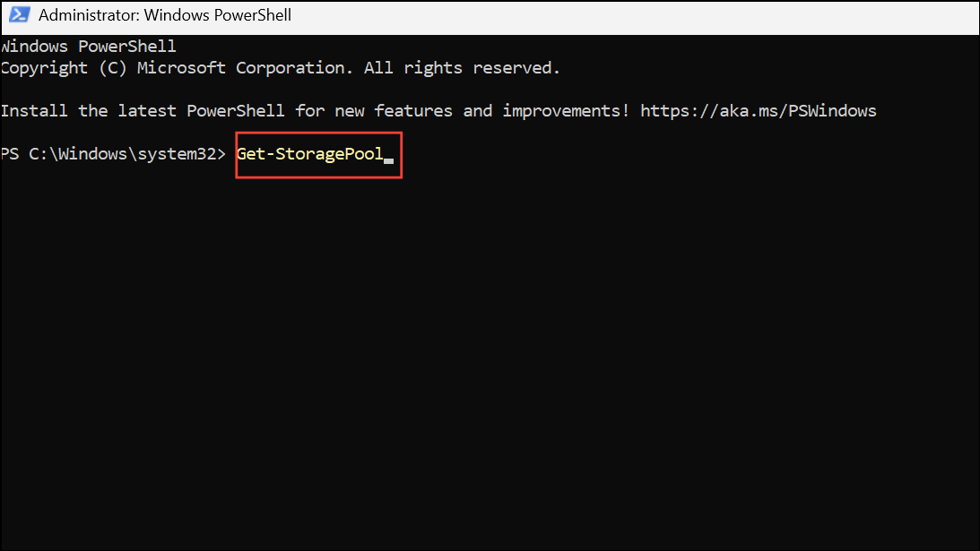Click the All rights reserved text
Image resolution: width=980 pixels, height=551 pixels.
462,67
